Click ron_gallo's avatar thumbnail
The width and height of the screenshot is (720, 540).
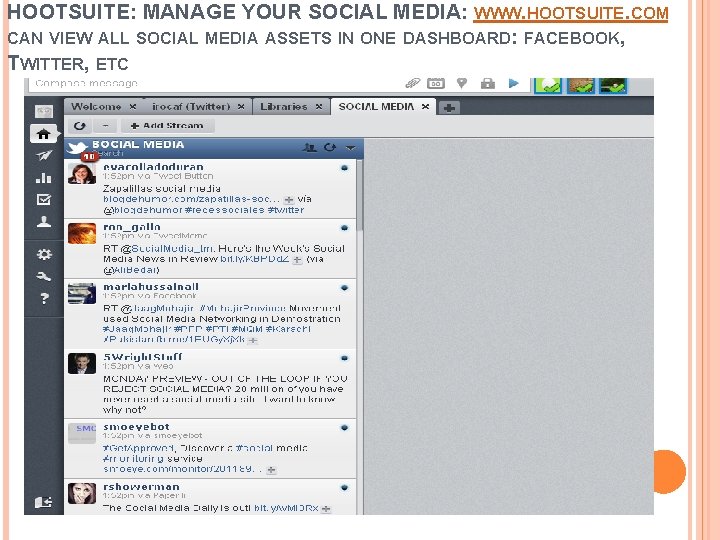point(82,234)
